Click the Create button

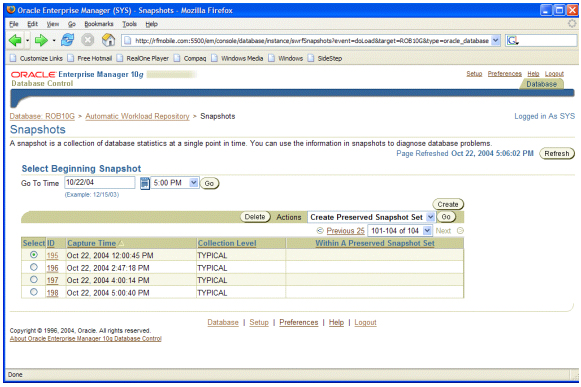click(448, 204)
